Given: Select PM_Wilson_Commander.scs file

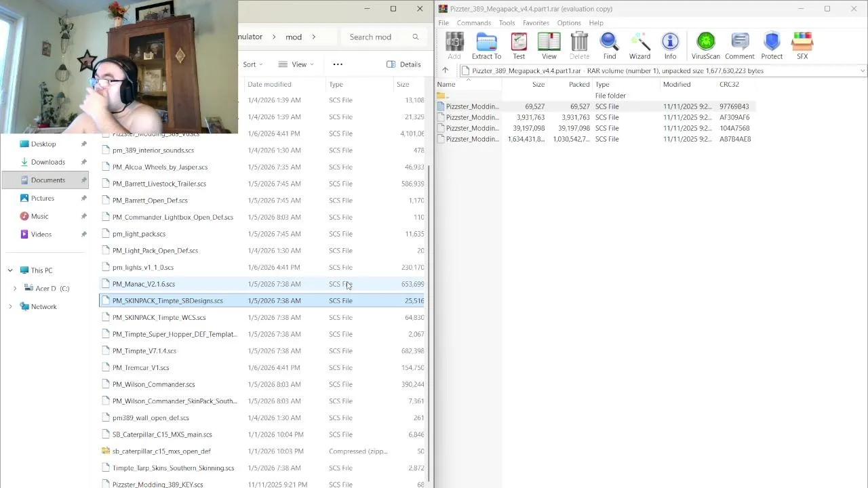Looking at the screenshot, I should 263,384.
